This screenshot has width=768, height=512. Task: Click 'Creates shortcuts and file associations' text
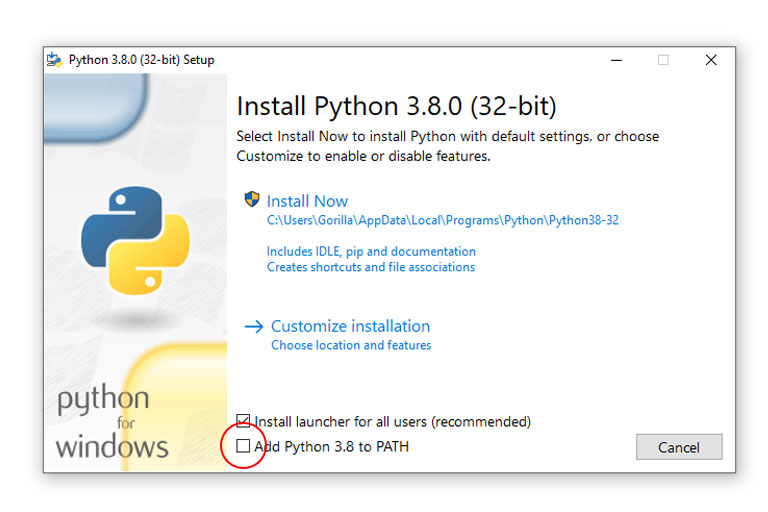[x=371, y=267]
